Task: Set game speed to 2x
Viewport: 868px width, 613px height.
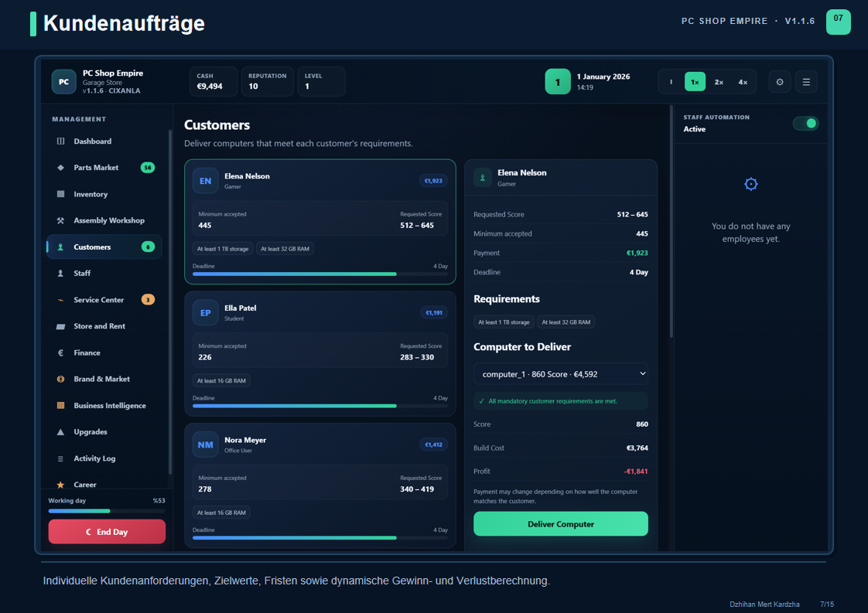Action: (x=719, y=82)
